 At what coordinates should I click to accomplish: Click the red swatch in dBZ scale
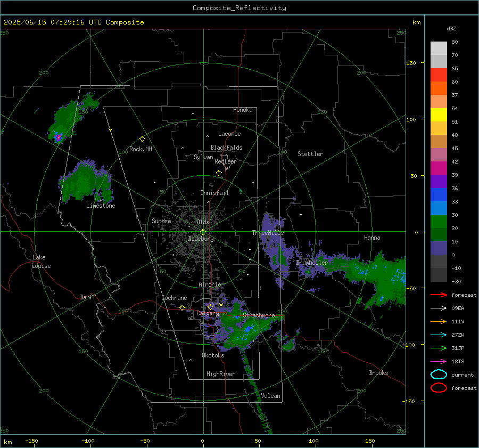tap(439, 75)
